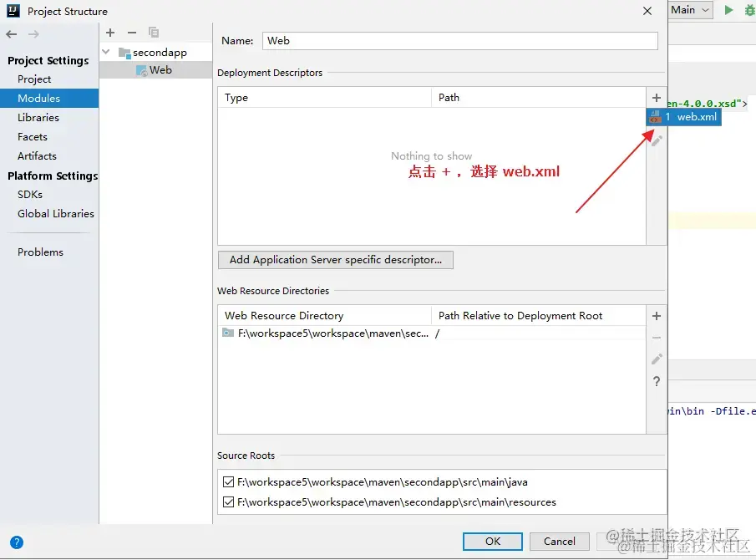This screenshot has width=756, height=560.
Task: Add a new module with plus icon
Action: click(110, 33)
